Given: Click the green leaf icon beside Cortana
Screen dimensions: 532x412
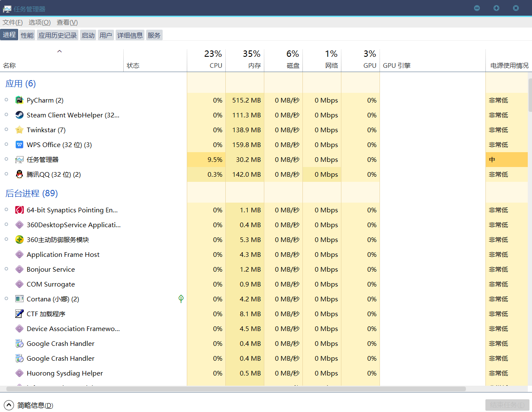Looking at the screenshot, I should click(181, 299).
